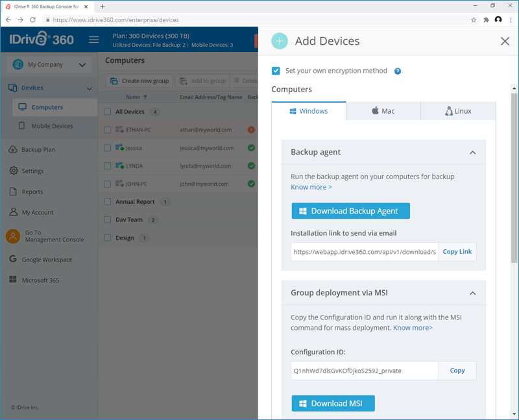Tick the All Devices checkbox
The height and width of the screenshot is (420, 519).
click(x=107, y=112)
